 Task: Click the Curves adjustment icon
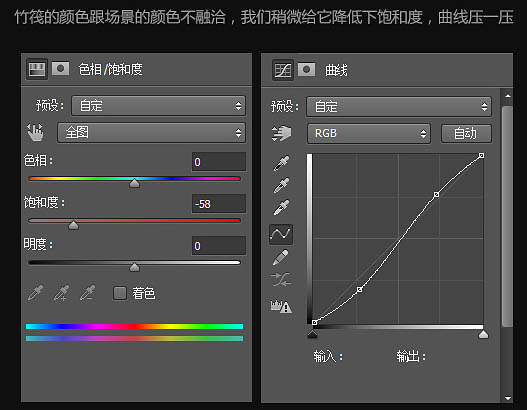[282, 70]
